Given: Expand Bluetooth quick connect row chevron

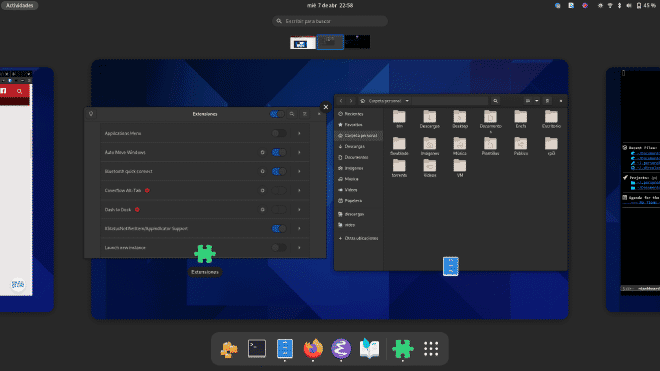Looking at the screenshot, I should 299,171.
